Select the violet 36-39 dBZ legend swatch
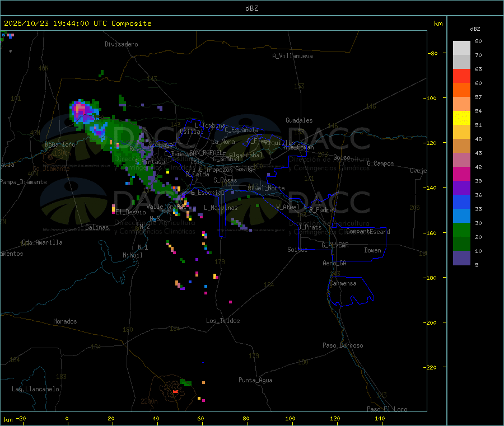 [461, 188]
